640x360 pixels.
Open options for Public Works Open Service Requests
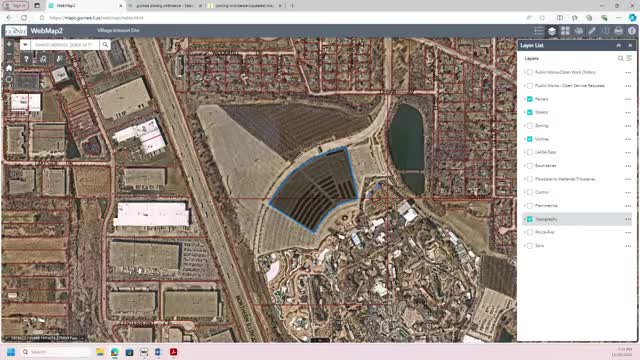tap(628, 86)
